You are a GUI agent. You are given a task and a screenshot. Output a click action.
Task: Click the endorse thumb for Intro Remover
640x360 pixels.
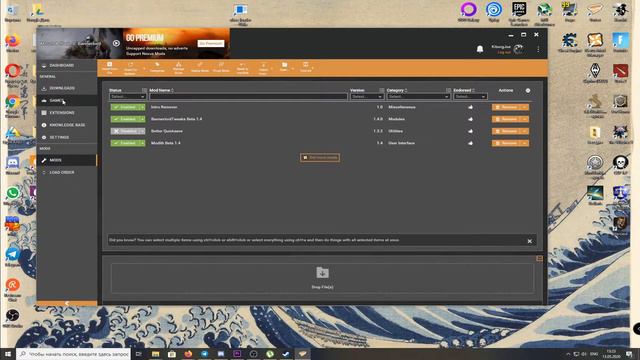click(471, 107)
